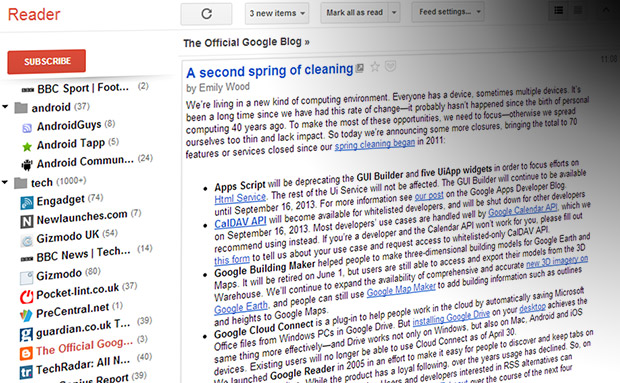Image resolution: width=620 pixels, height=383 pixels.
Task: Open the Engadget feed
Action: (x=60, y=200)
